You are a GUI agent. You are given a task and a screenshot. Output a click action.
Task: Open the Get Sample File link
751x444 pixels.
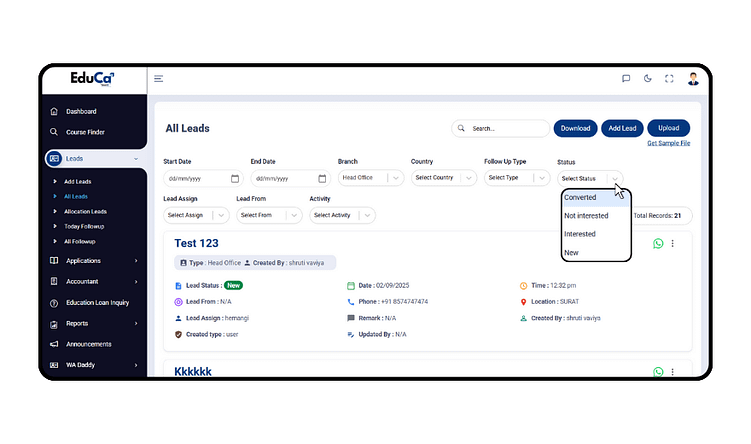[668, 144]
